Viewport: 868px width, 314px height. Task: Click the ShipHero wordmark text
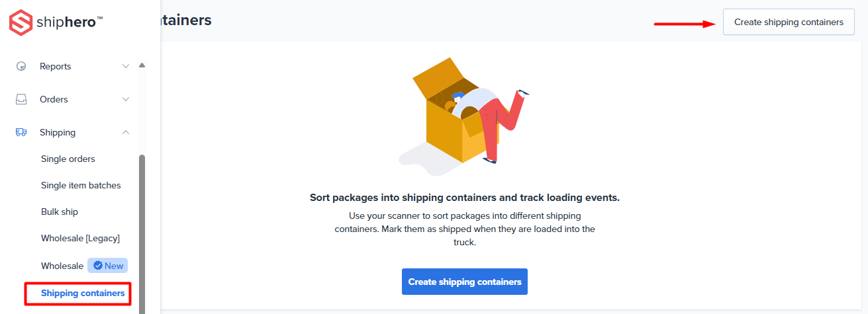pos(70,22)
